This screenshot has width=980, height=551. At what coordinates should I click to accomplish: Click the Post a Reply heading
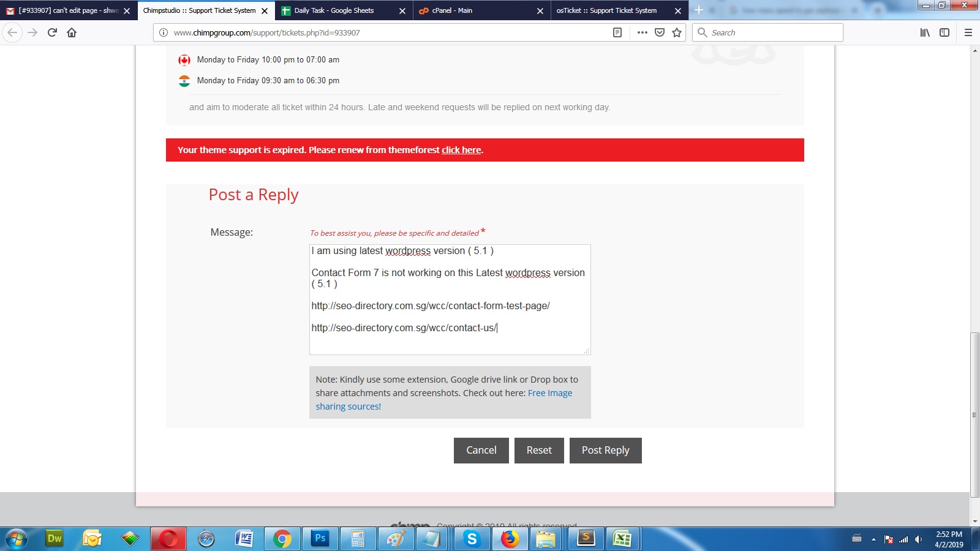[254, 195]
